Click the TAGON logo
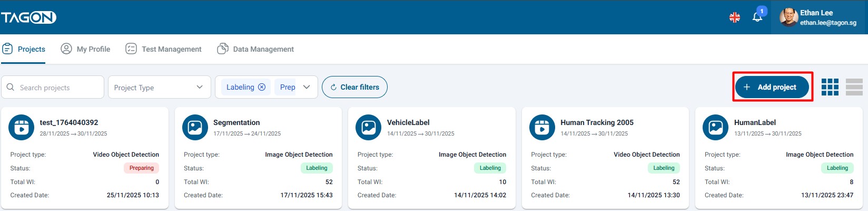This screenshot has height=211, width=868. [28, 17]
